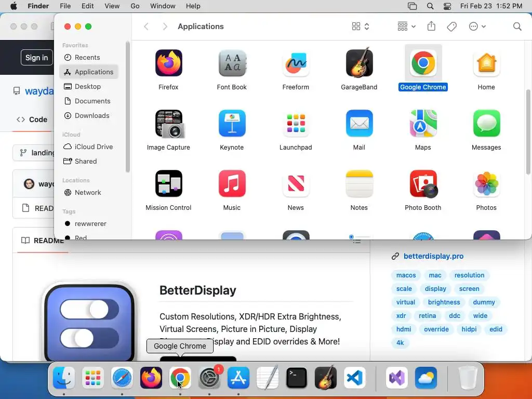Open Visual Studio Code from the Dock
The width and height of the screenshot is (532, 399).
[355, 378]
